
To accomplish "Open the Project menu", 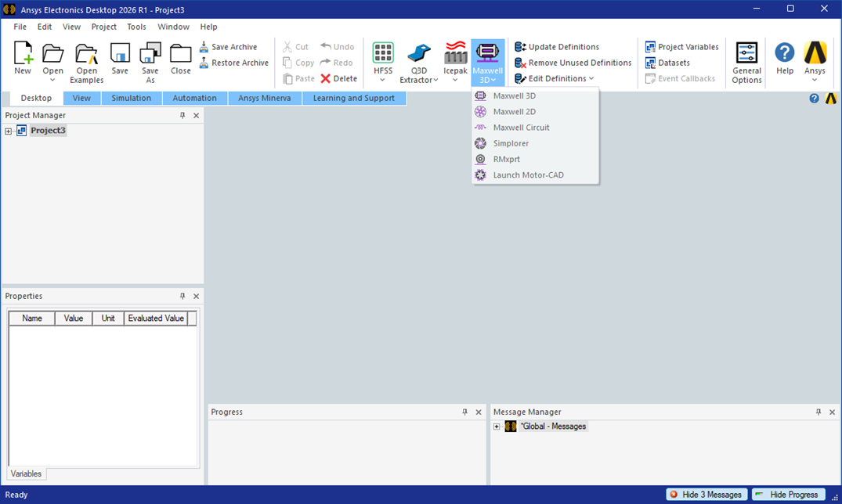I will click(103, 27).
